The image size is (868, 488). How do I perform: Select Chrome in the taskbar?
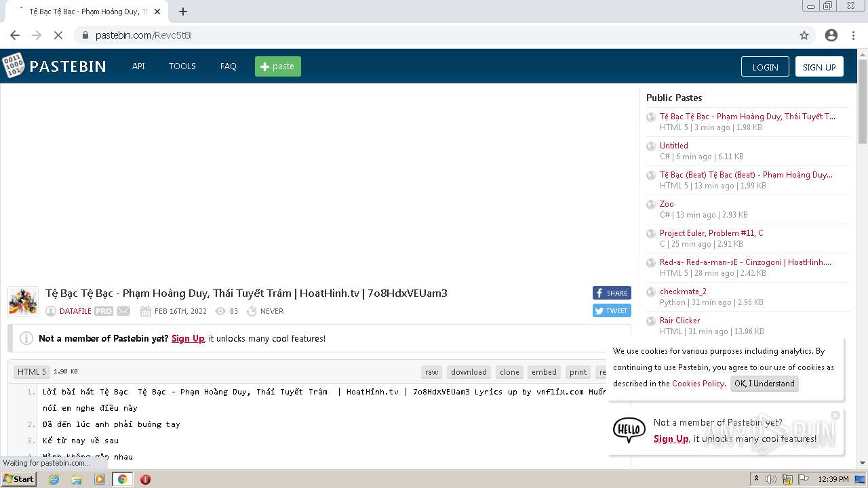122,479
